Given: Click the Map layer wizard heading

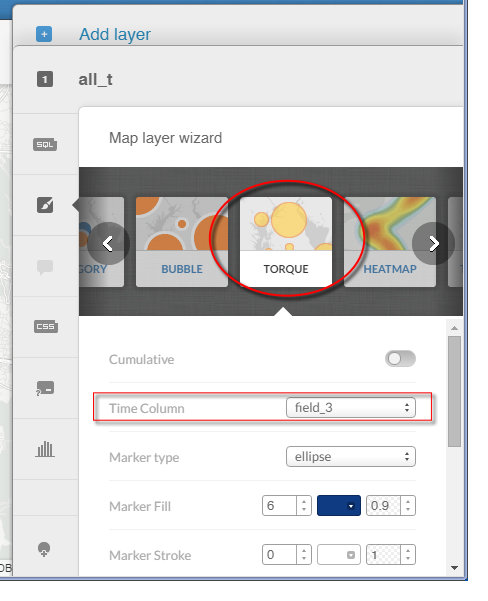Looking at the screenshot, I should (166, 138).
